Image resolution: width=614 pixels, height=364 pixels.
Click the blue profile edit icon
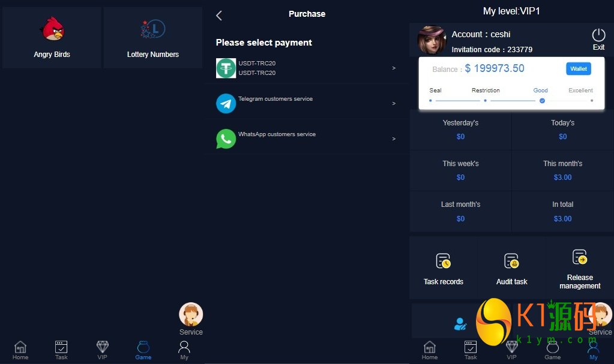click(x=460, y=324)
